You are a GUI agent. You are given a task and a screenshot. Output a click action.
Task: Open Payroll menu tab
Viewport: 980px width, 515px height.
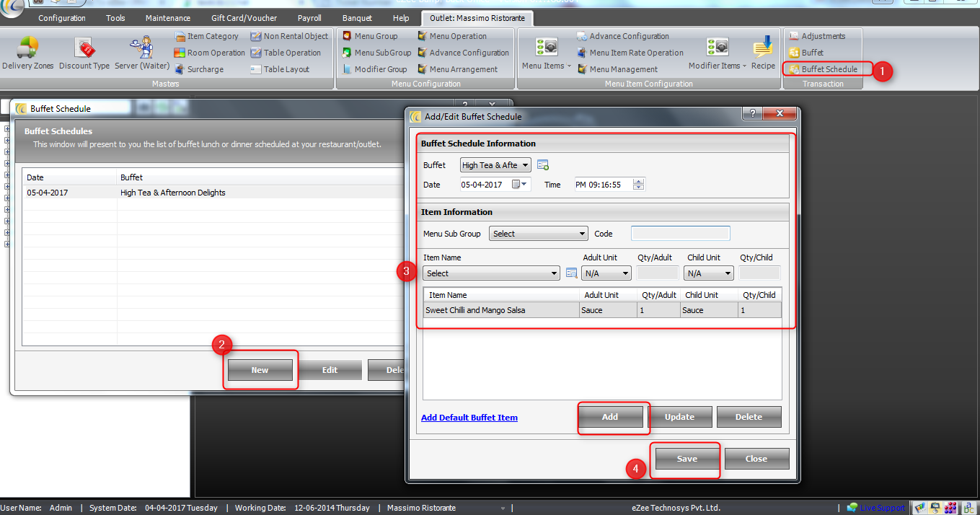coord(309,18)
